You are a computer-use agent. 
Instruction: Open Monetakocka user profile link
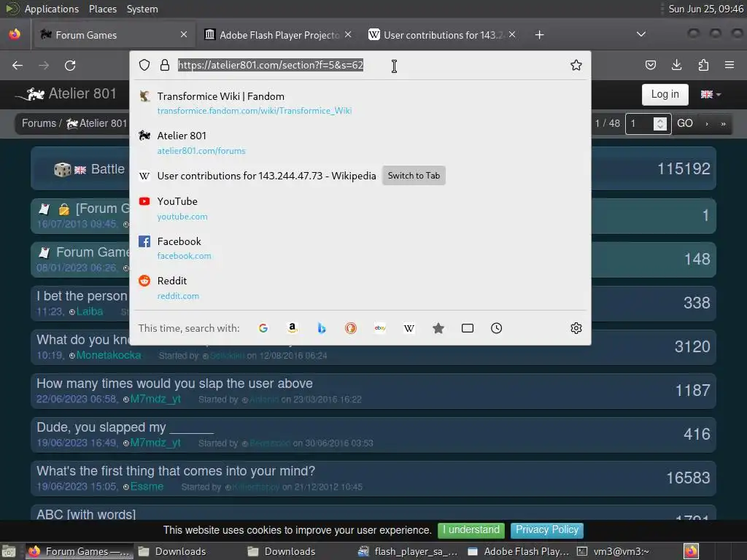coord(109,355)
